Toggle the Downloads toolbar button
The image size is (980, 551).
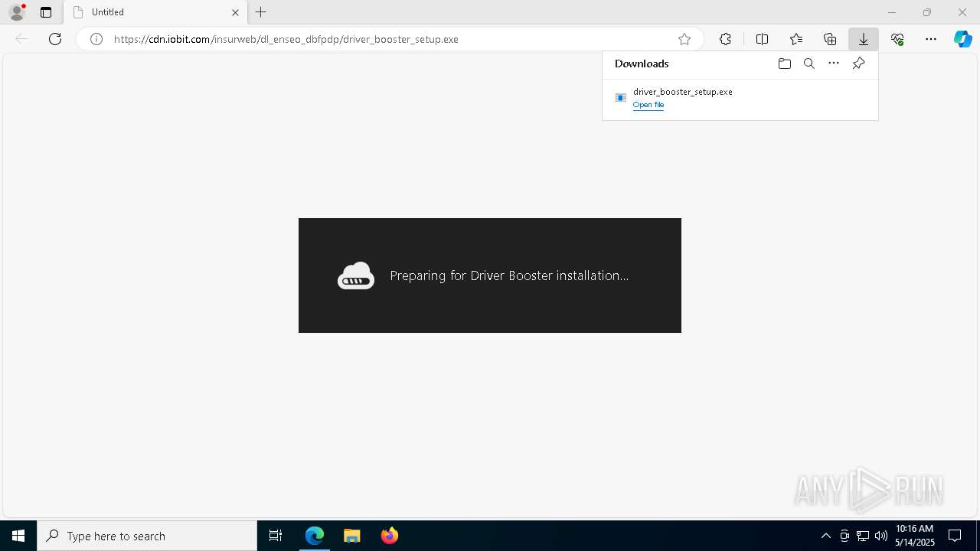click(x=864, y=39)
